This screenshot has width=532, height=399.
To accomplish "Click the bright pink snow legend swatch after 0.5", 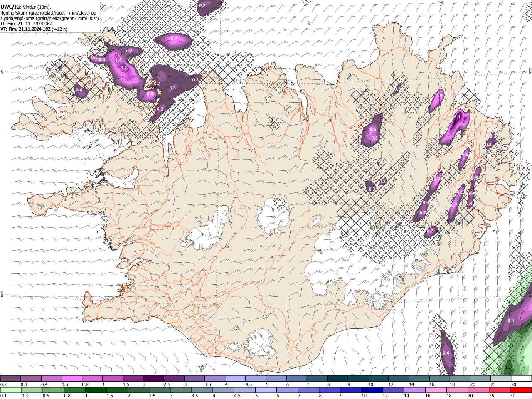I will pyautogui.click(x=71, y=379).
